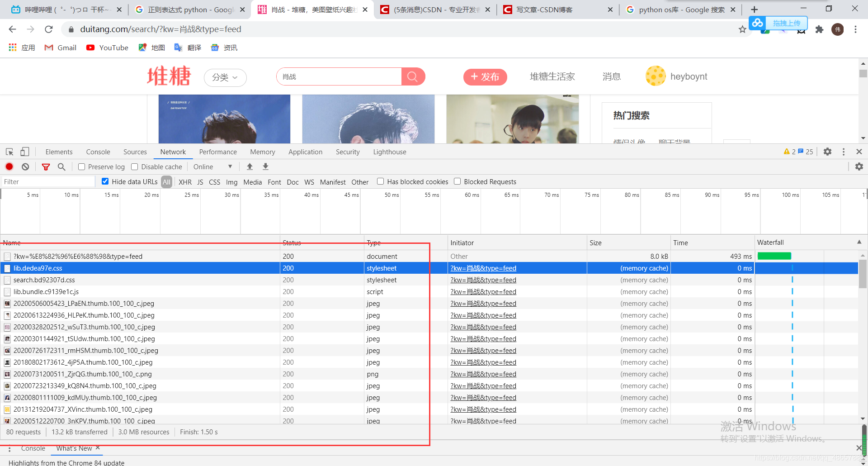Close the What's New drawer tab
The width and height of the screenshot is (868, 466).
pos(98,448)
